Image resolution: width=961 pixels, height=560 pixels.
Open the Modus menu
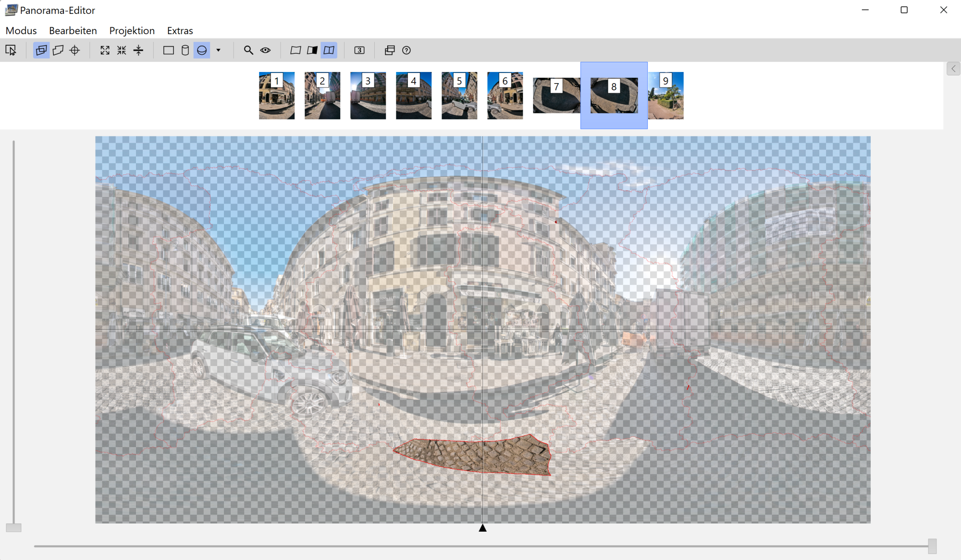click(21, 31)
